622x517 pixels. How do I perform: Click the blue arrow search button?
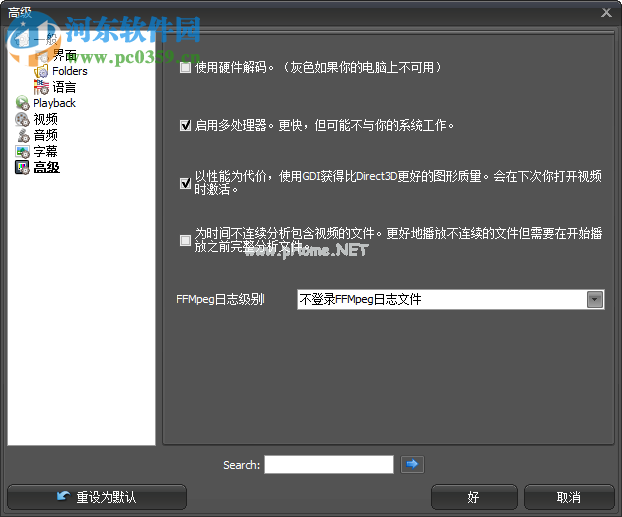click(x=412, y=464)
